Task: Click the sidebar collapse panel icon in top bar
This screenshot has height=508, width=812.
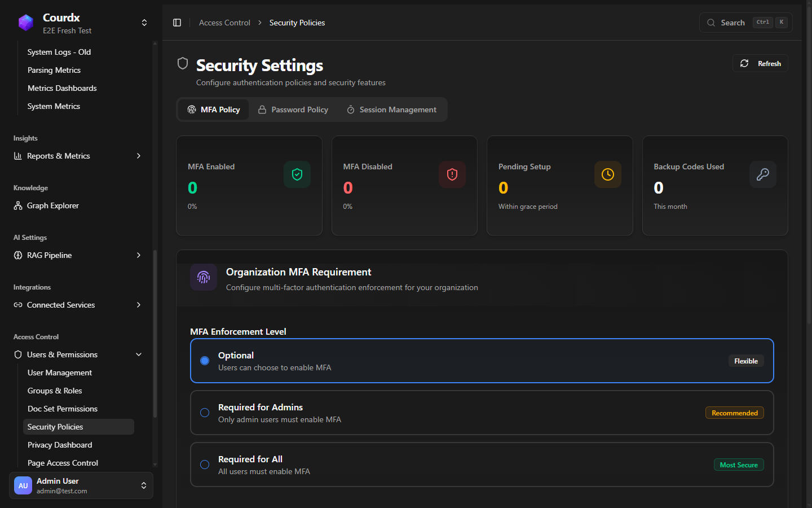Action: (177, 22)
